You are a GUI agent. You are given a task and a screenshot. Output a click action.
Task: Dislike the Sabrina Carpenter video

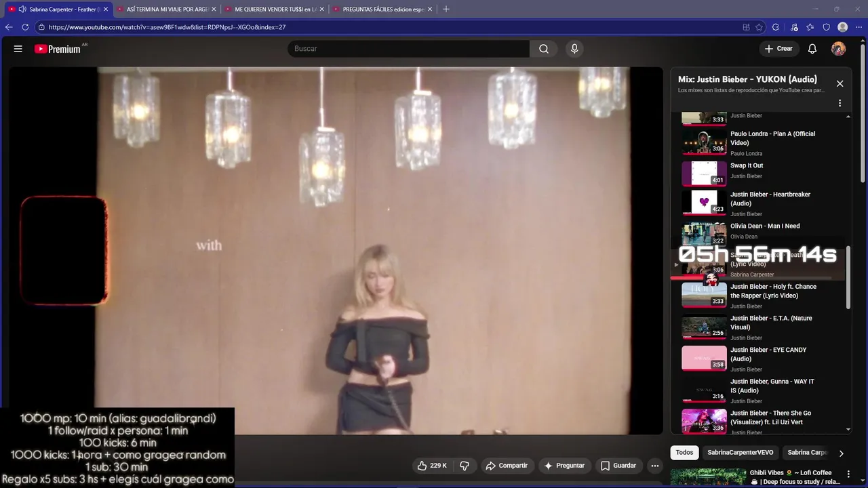pos(465,466)
